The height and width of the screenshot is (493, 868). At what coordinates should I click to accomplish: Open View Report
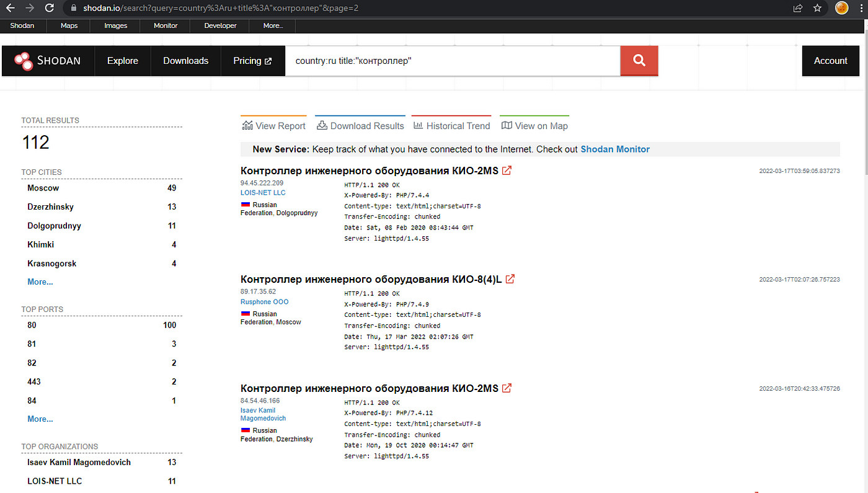(273, 126)
